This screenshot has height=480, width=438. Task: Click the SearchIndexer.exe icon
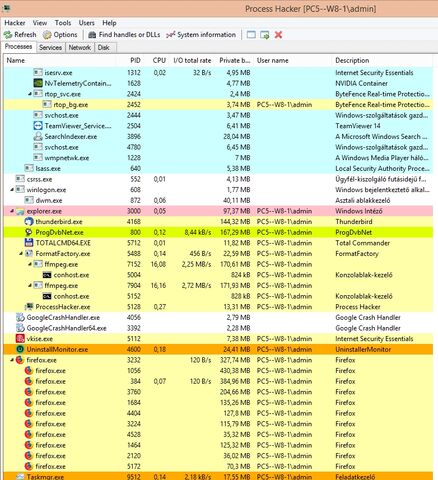point(38,136)
